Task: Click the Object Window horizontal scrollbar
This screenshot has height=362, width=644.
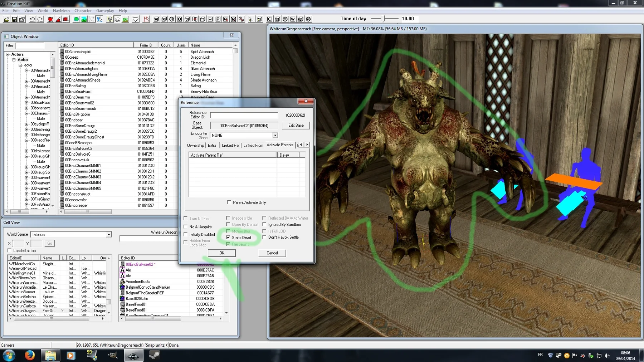Action: 88,212
